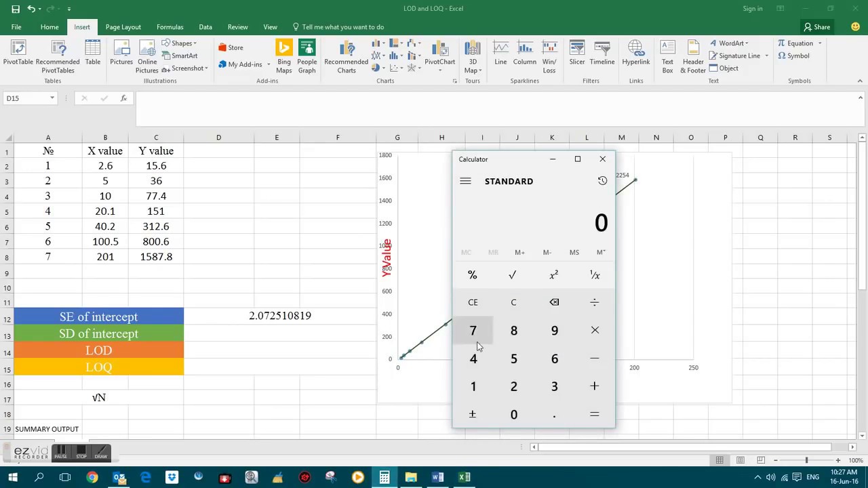
Task: Open 3D Map tour
Action: [473, 57]
